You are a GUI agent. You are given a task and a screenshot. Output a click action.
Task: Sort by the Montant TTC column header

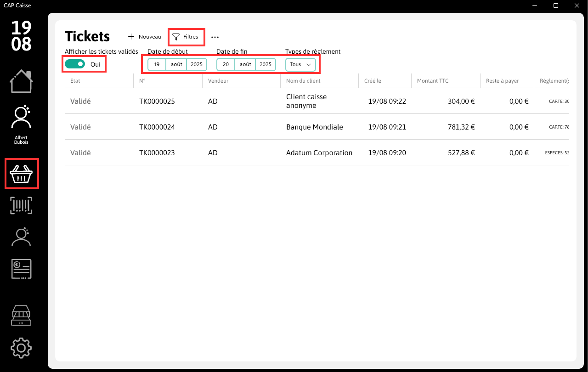click(433, 81)
